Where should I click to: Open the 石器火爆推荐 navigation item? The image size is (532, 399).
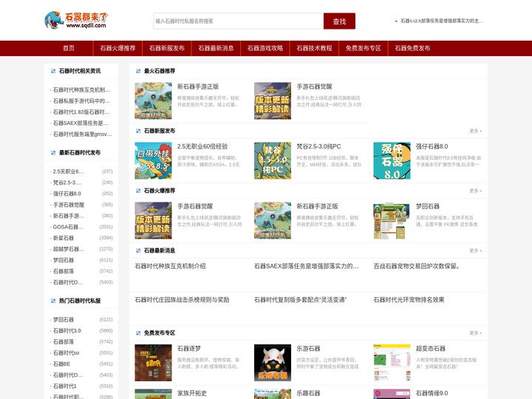click(x=117, y=48)
